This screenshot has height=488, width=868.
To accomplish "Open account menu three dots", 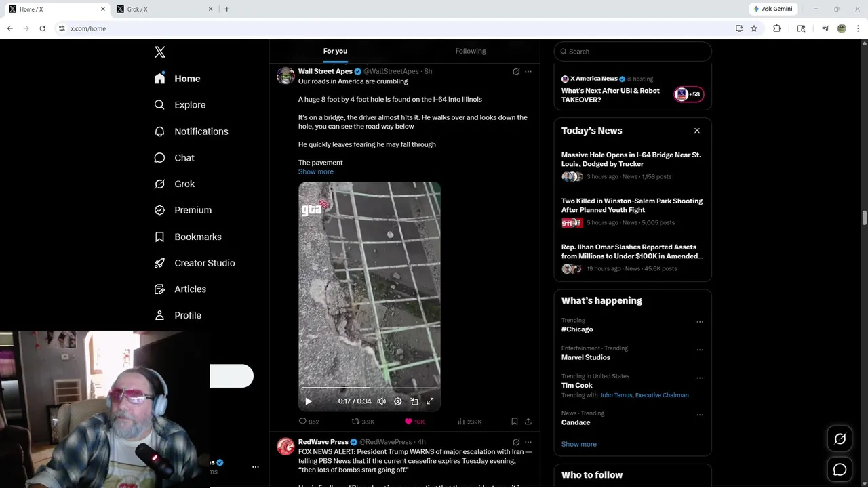I will (256, 466).
